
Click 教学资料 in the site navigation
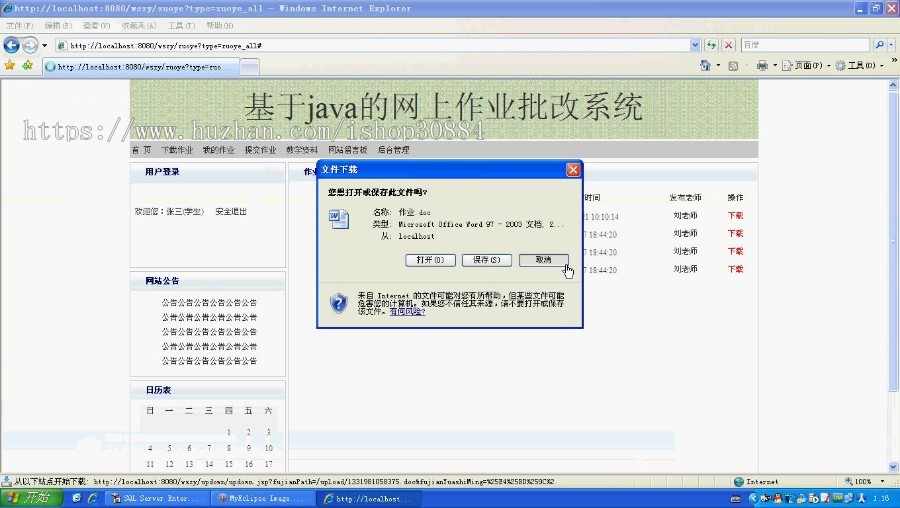(302, 150)
